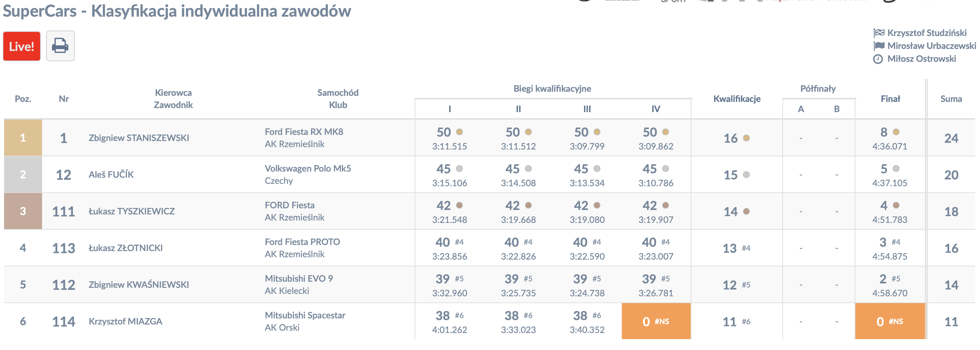
Task: Click driver name Zbigniew STANISZEWSKI
Action: tap(139, 138)
